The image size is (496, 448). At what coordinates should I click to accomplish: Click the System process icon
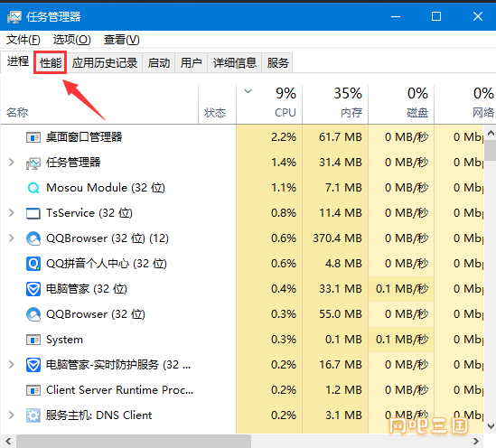(x=33, y=340)
